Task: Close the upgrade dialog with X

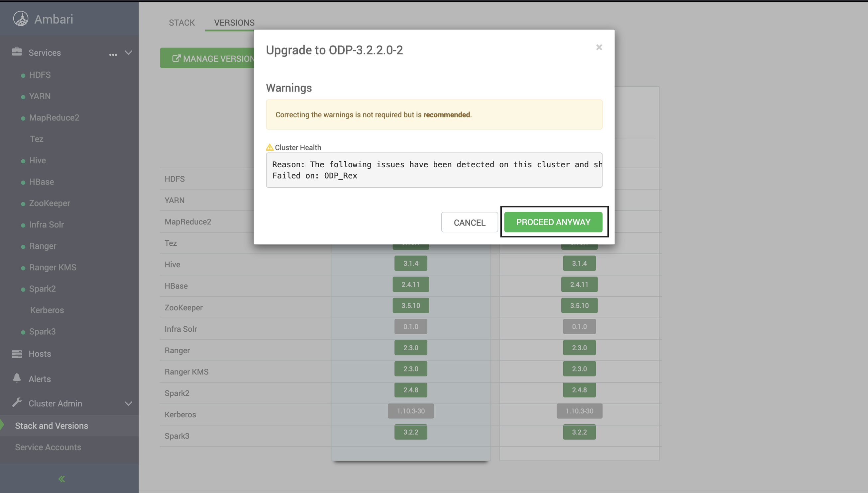Action: [x=599, y=47]
